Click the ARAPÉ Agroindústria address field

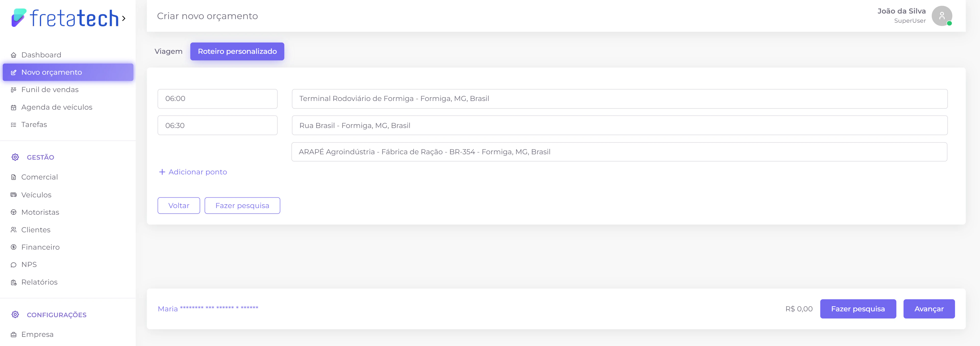click(x=619, y=152)
